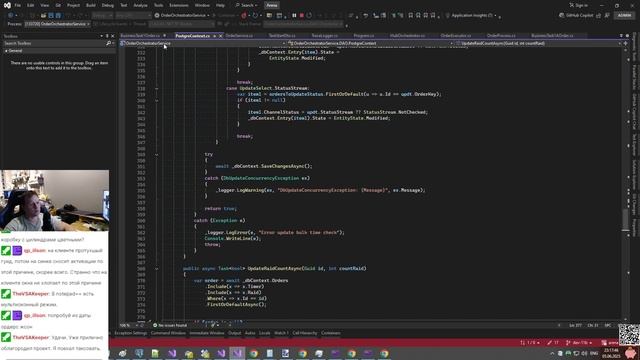This screenshot has height=360, width=640.
Task: Open the Output tab
Action: click(234, 333)
